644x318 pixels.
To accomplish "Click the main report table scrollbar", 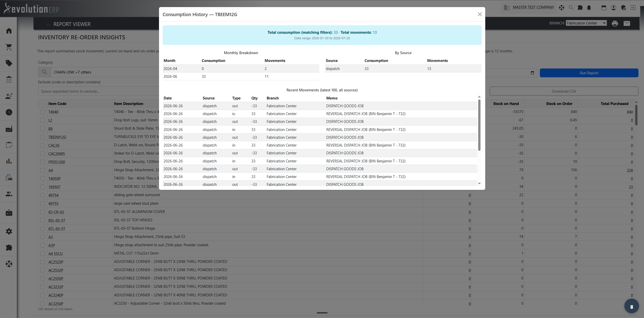I will [x=636, y=115].
